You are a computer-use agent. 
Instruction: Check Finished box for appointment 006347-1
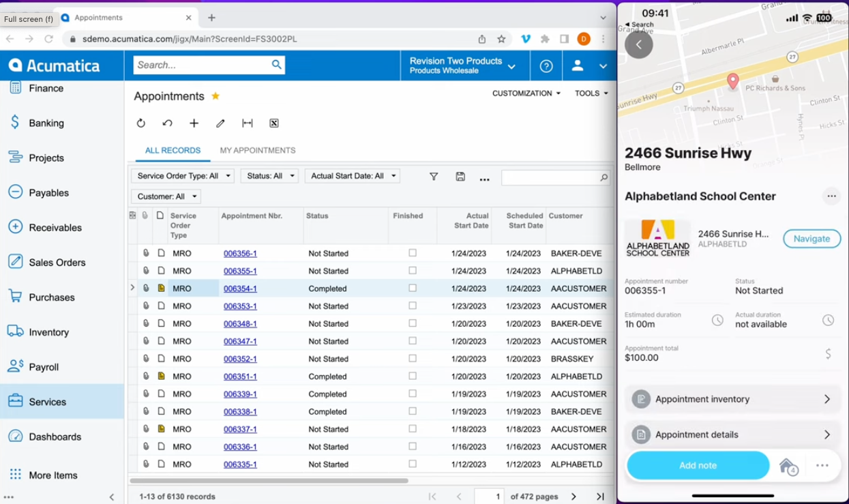413,341
